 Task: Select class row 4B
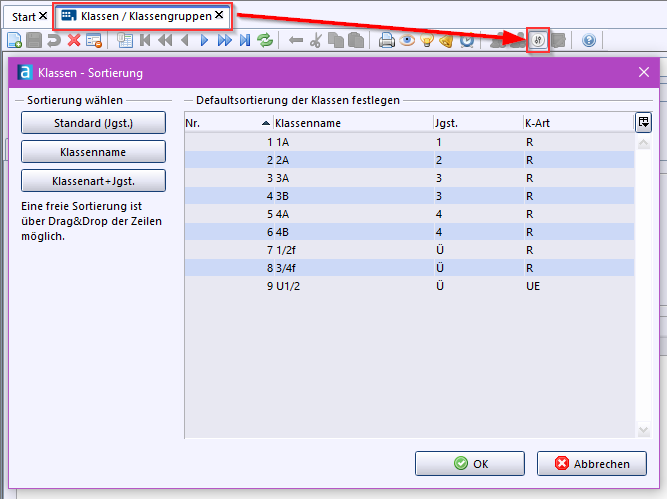(x=409, y=232)
